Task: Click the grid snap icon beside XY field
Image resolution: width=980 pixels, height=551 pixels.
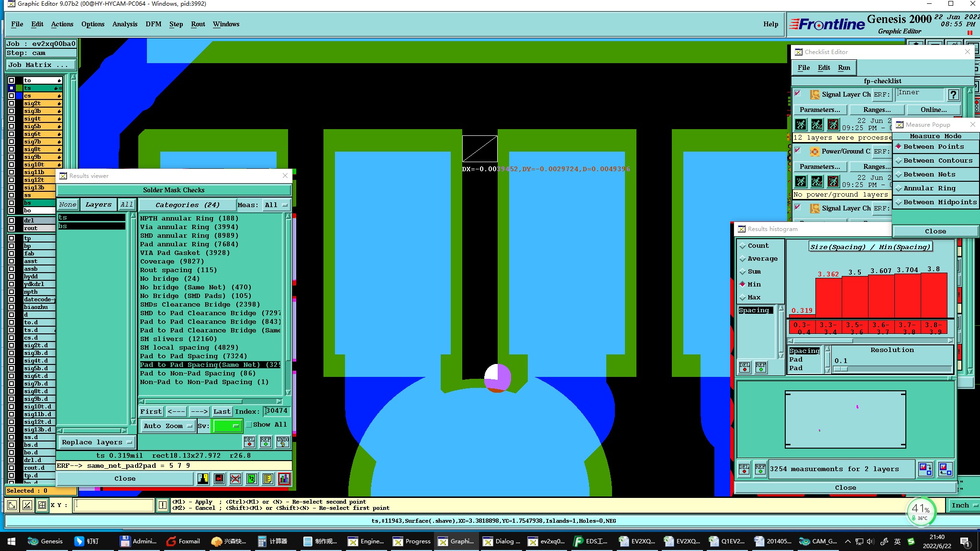Action: 42,505
